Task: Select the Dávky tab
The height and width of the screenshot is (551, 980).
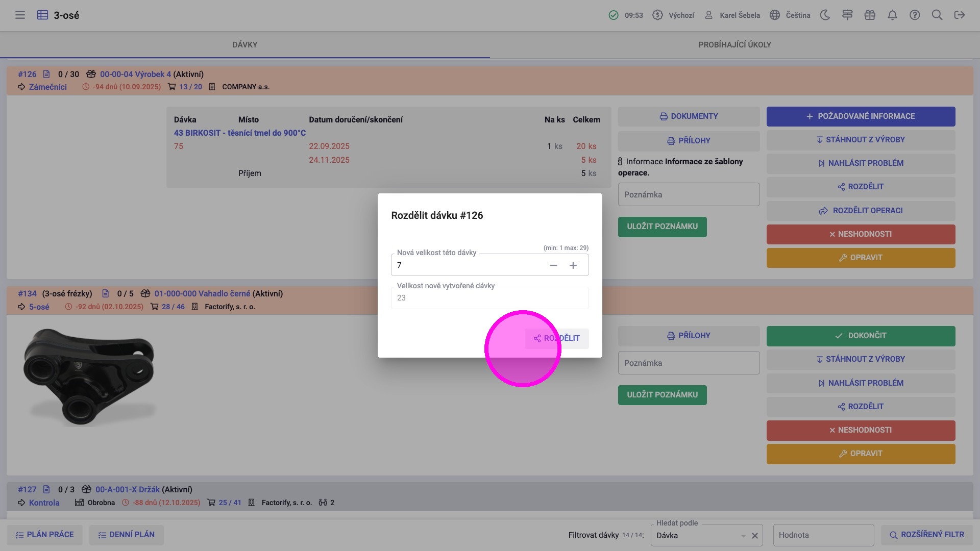Action: click(x=245, y=45)
